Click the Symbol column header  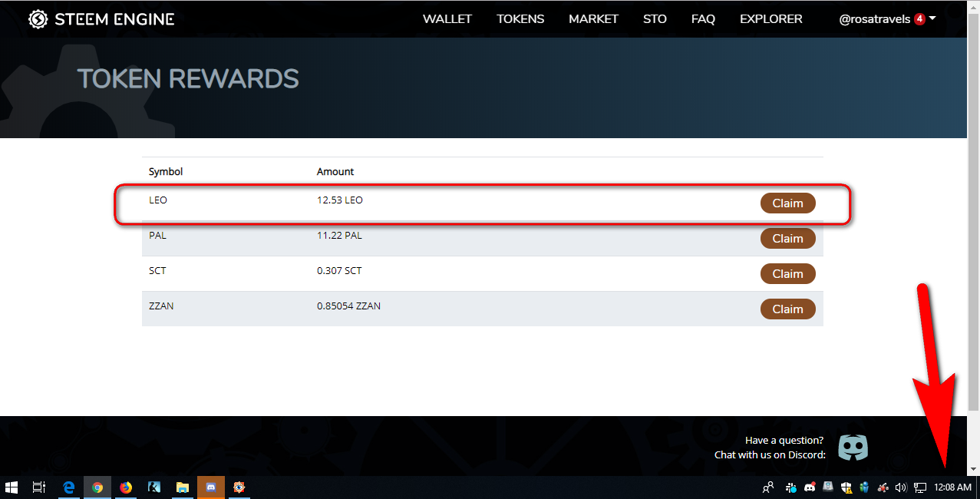point(166,172)
